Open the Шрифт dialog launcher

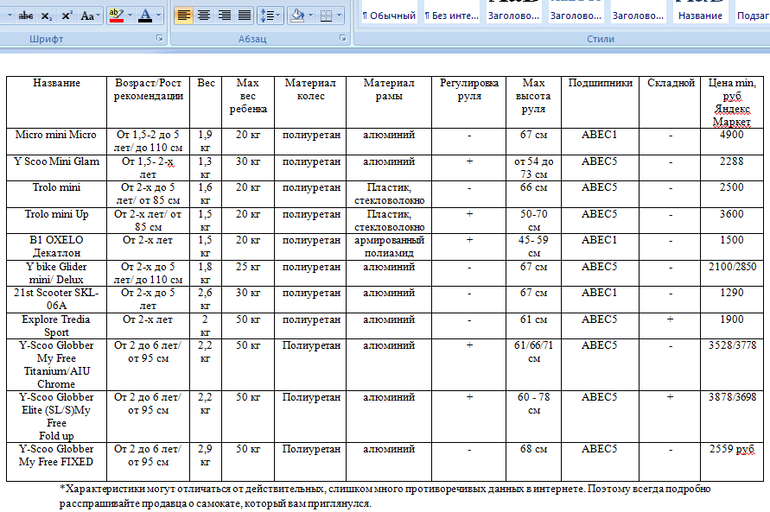point(159,40)
